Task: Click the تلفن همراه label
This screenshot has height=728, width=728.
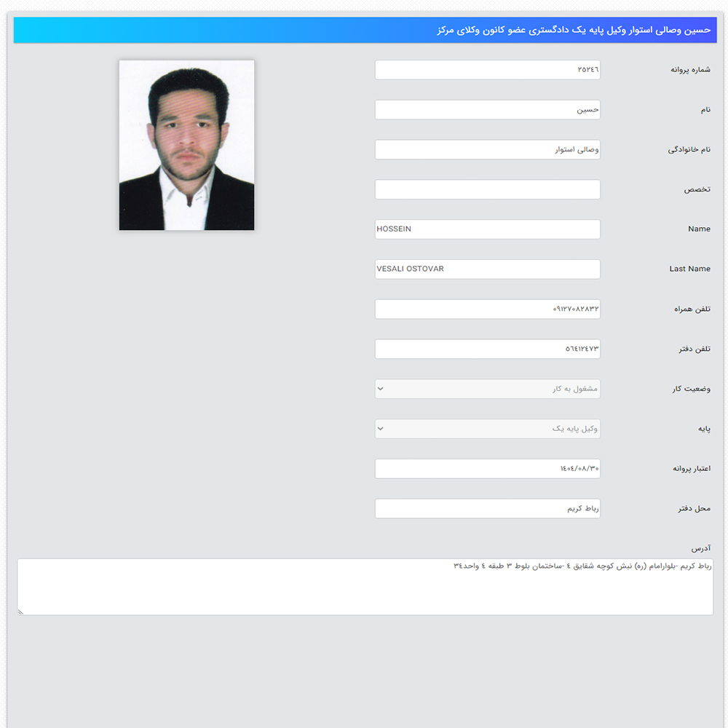Action: coord(692,309)
